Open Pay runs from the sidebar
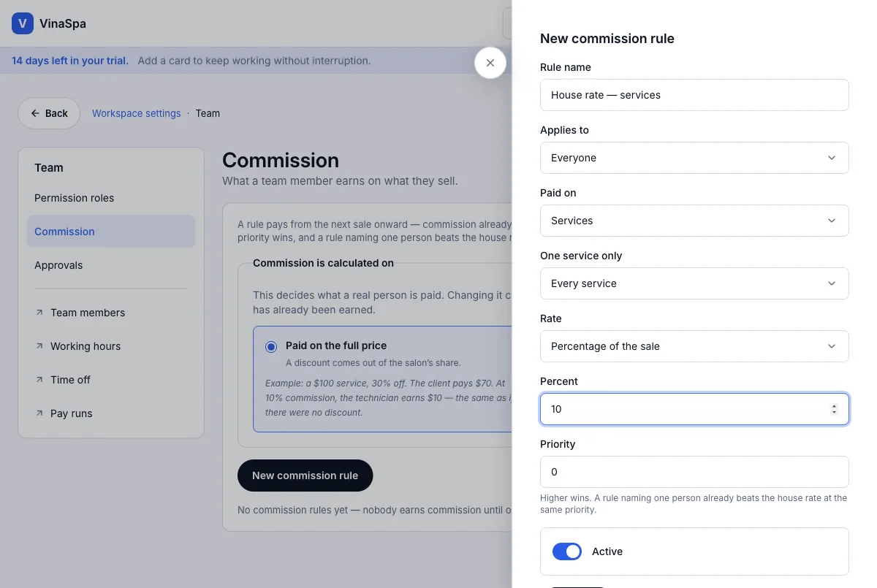This screenshot has width=877, height=588. pos(111,413)
